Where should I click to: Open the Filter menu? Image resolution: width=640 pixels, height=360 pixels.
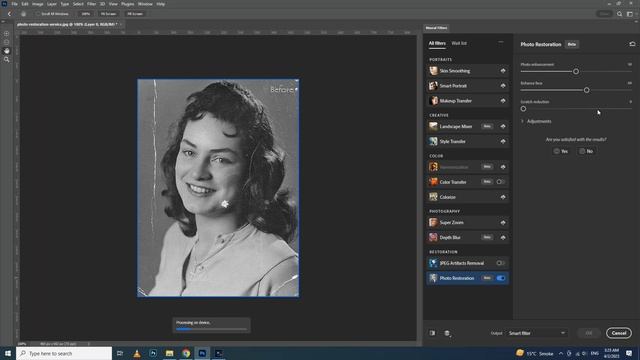(x=91, y=4)
